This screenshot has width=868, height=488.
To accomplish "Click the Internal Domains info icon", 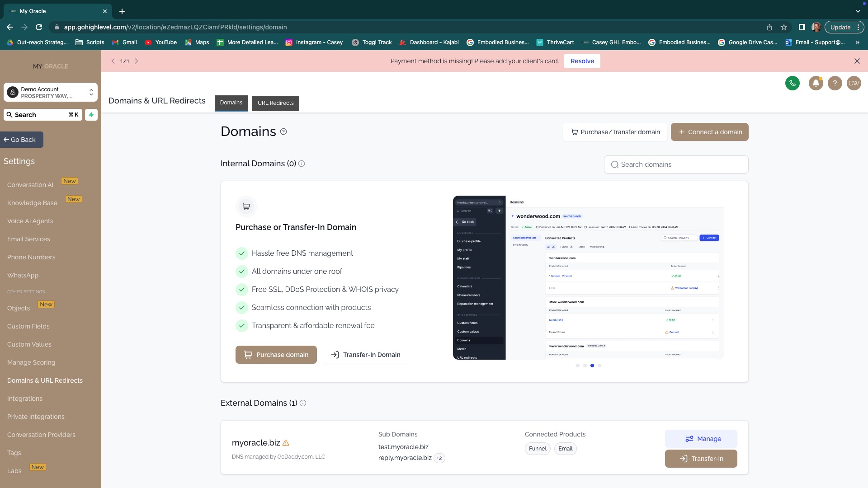I will (x=302, y=164).
